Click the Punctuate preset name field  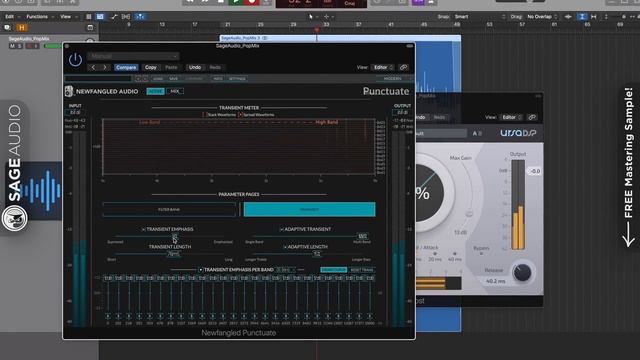coord(98,78)
